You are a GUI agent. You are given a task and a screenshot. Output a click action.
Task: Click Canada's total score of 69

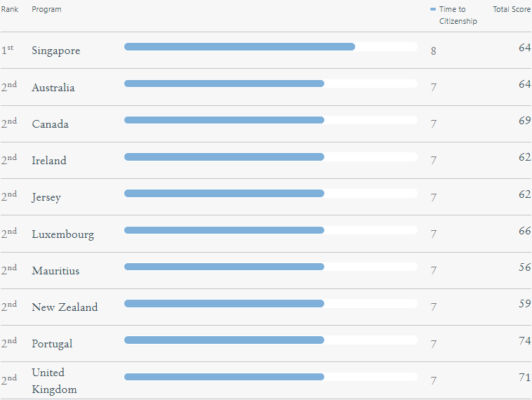pos(524,121)
